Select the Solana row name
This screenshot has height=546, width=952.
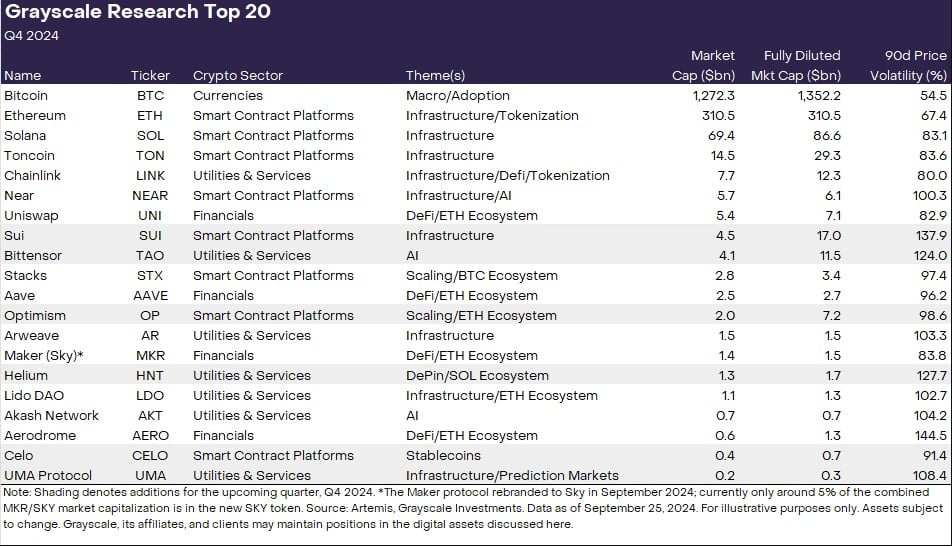point(25,135)
